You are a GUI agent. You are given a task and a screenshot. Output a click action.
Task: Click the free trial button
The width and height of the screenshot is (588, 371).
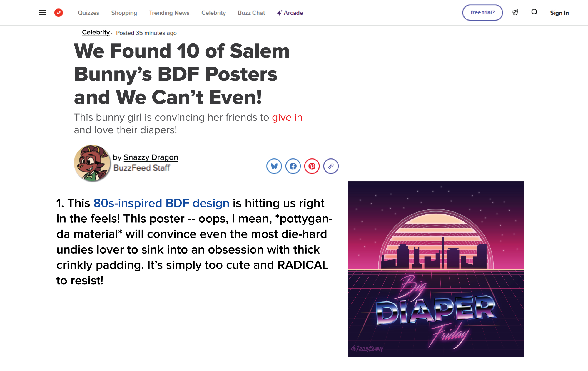click(482, 13)
